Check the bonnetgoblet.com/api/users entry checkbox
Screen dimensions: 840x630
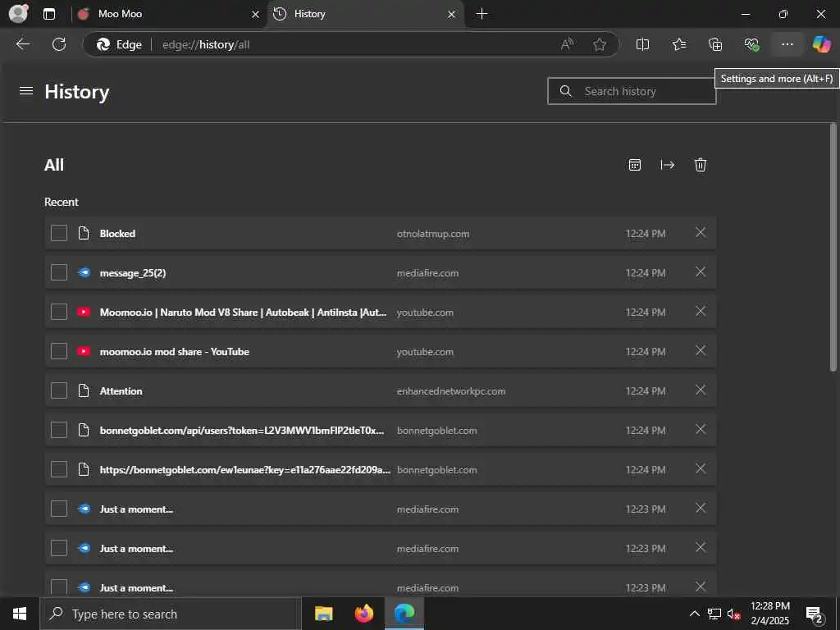coord(59,430)
